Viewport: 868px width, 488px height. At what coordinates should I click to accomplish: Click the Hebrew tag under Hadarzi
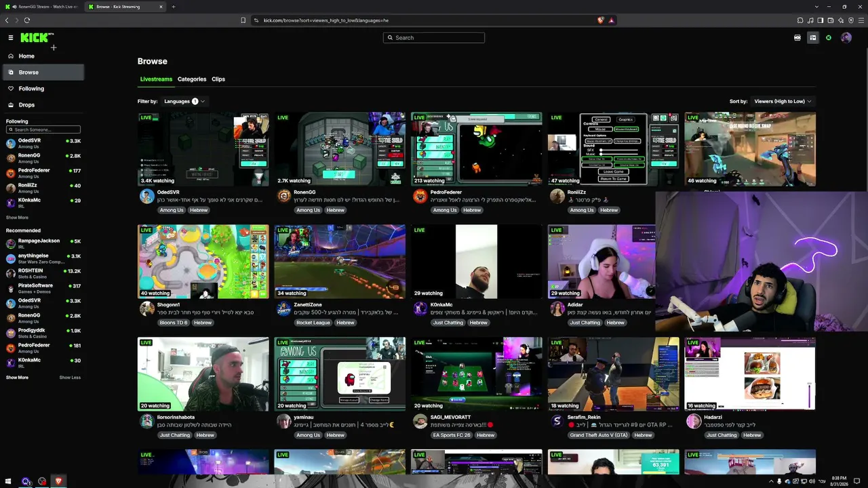click(752, 435)
